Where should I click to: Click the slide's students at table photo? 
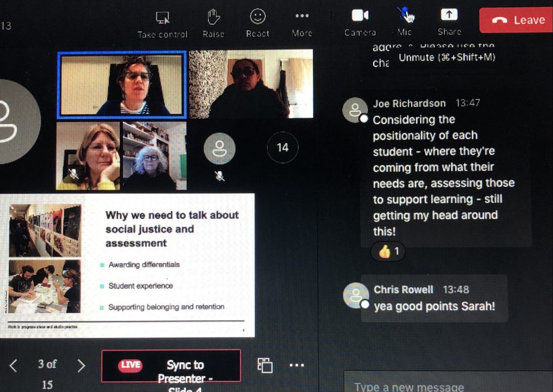coord(44,287)
